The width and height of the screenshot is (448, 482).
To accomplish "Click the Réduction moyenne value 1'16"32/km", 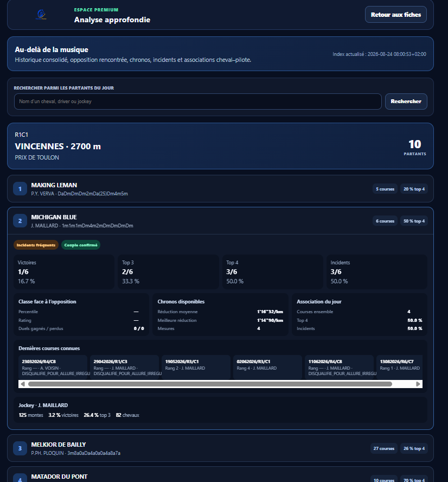I will point(270,312).
